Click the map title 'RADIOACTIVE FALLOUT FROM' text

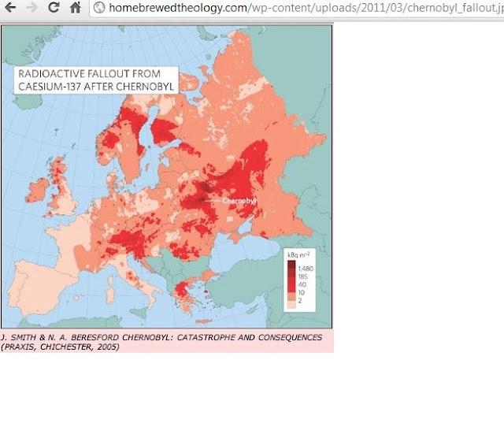89,73
